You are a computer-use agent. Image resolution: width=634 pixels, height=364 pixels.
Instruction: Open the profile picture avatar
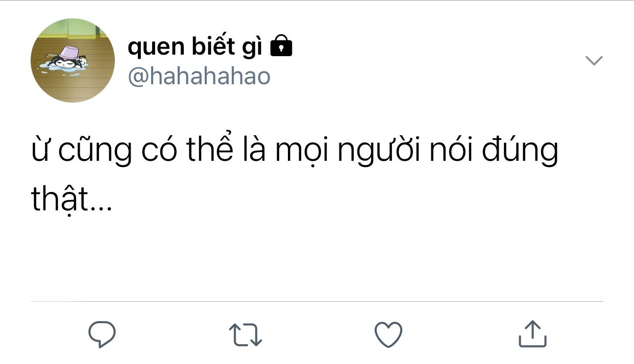[x=73, y=61]
